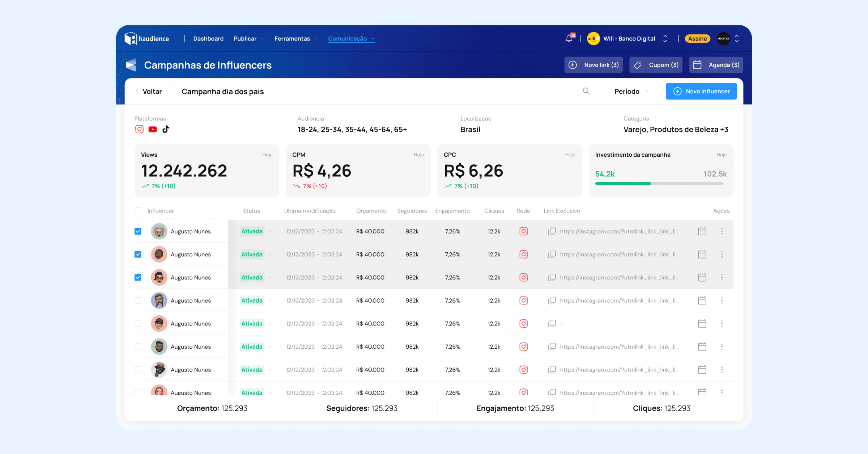Click the campaign investment progress bar
Image resolution: width=868 pixels, height=454 pixels.
tap(659, 184)
